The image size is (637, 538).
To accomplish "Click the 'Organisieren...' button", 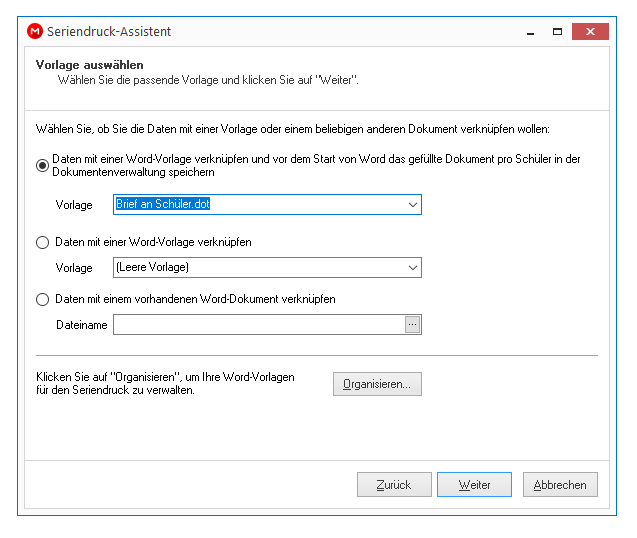I will [377, 384].
